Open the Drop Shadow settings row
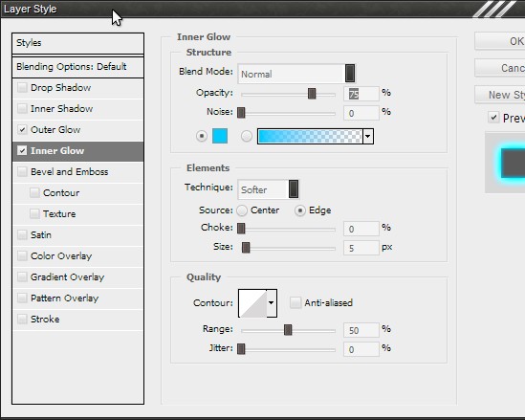 (77, 88)
